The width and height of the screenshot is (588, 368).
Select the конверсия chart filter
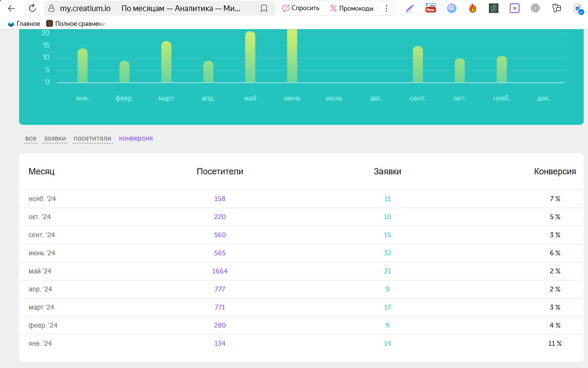click(x=136, y=139)
